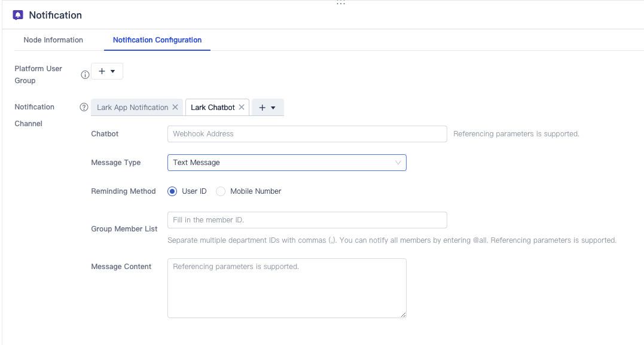Click the Platform User Group info icon
The width and height of the screenshot is (644, 345).
click(85, 75)
